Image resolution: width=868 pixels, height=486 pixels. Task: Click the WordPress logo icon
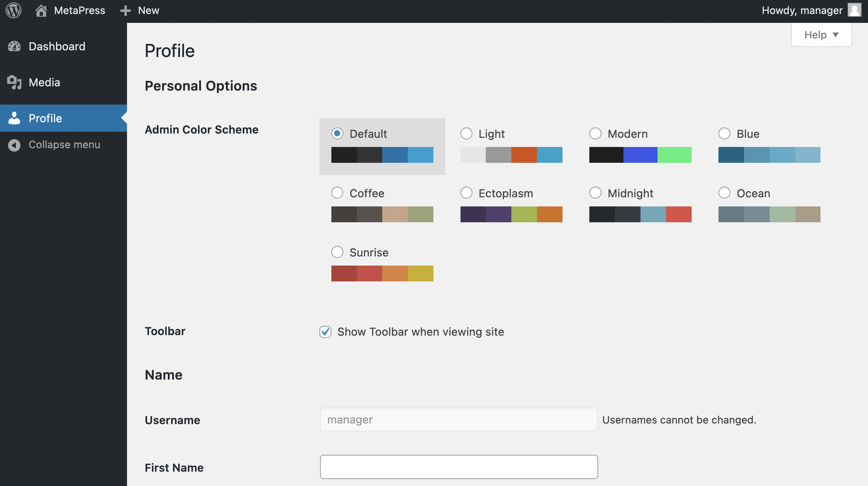point(13,10)
